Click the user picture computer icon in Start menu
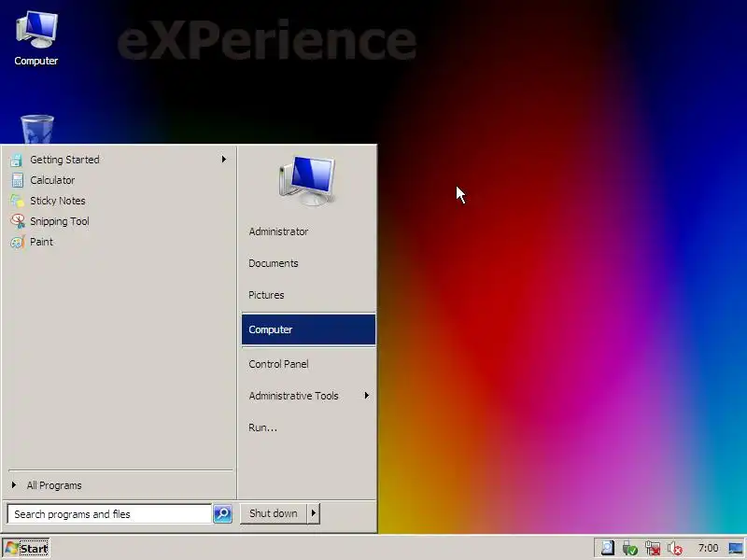747x560 pixels. 308,180
